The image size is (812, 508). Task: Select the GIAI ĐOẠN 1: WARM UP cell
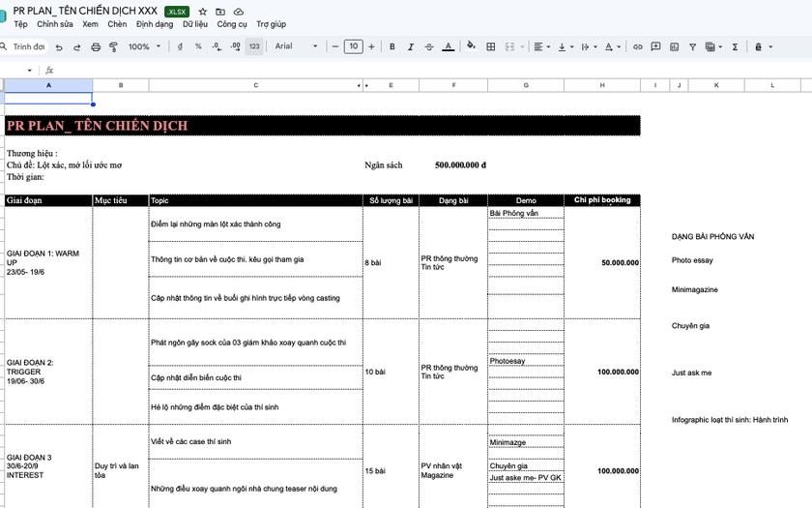(x=48, y=262)
